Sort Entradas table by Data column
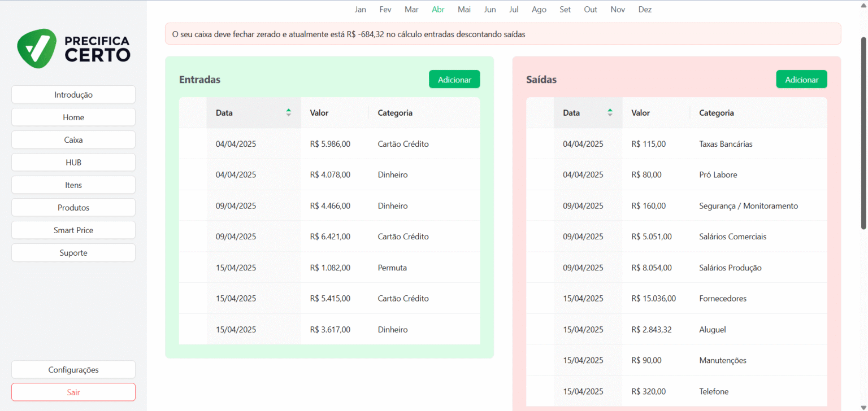This screenshot has height=411, width=868. click(288, 112)
